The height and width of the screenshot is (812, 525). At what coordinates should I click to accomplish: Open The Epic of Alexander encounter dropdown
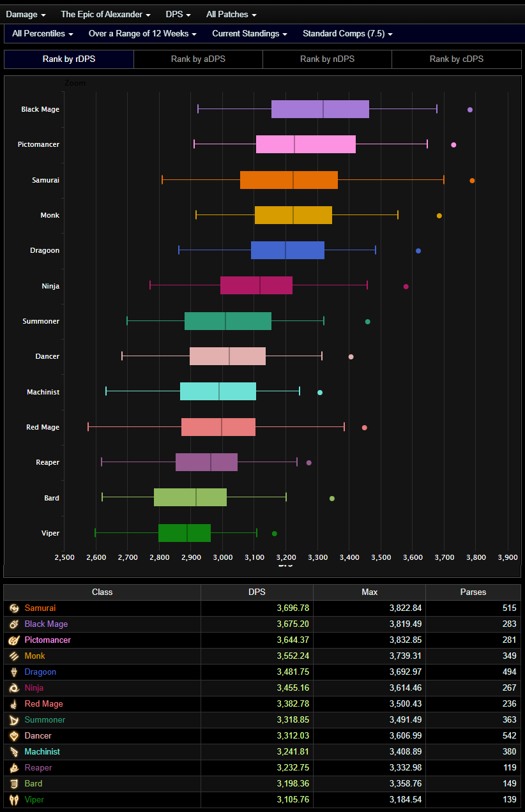coord(105,14)
